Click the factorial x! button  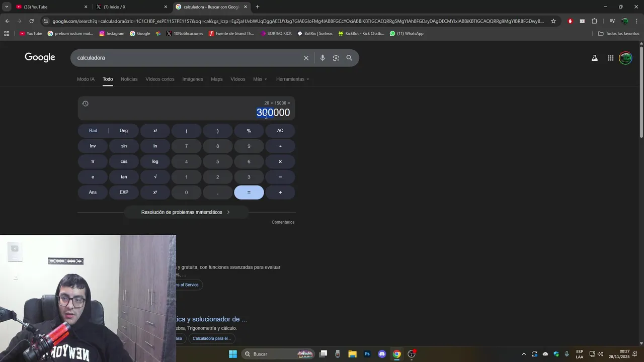(155, 131)
